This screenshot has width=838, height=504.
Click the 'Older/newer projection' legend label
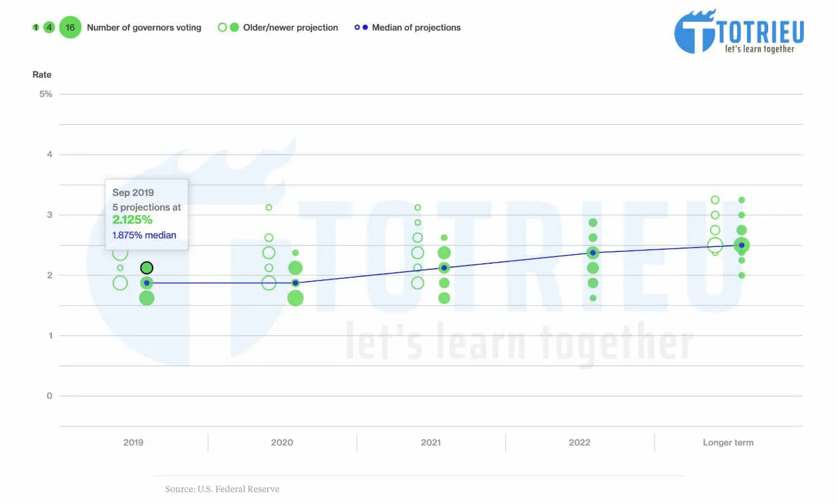[290, 27]
